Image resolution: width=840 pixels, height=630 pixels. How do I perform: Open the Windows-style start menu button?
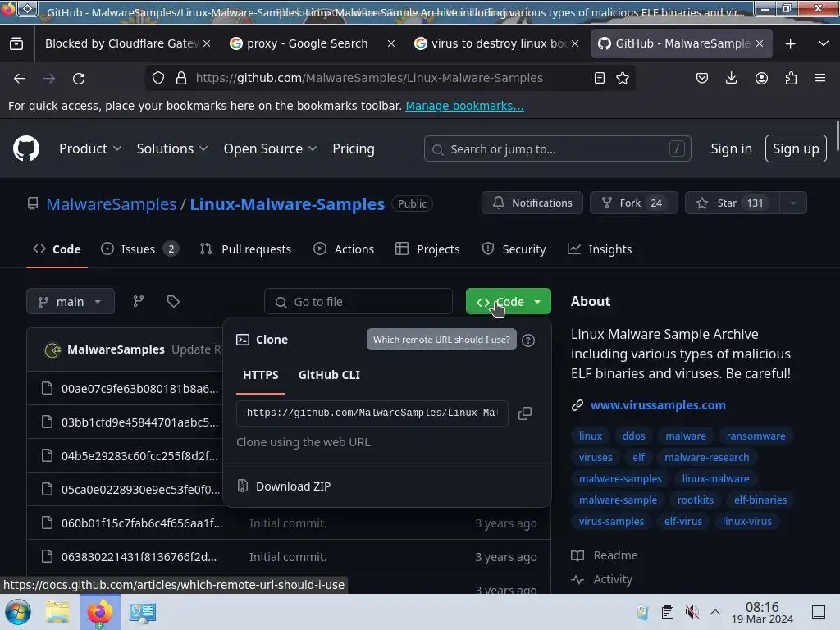[x=18, y=612]
